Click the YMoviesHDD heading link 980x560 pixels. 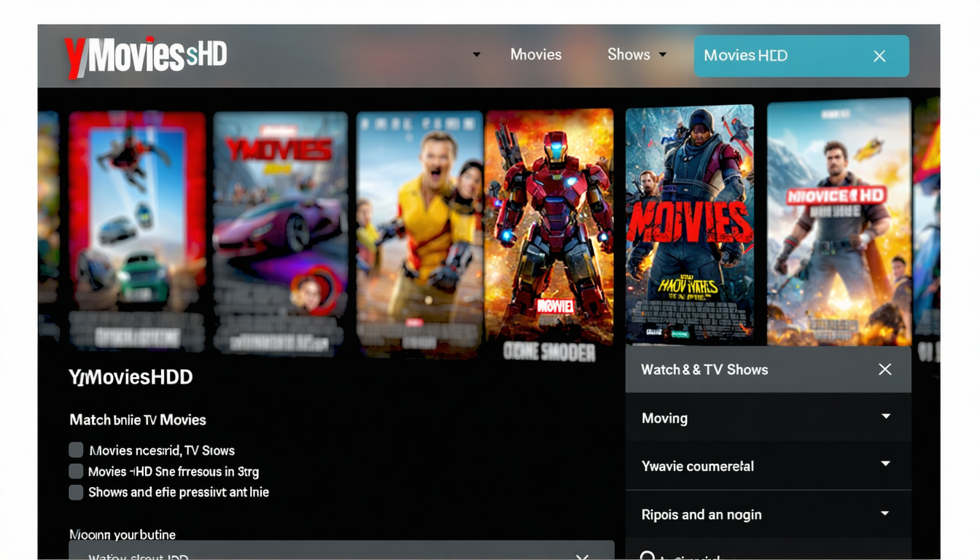click(131, 377)
